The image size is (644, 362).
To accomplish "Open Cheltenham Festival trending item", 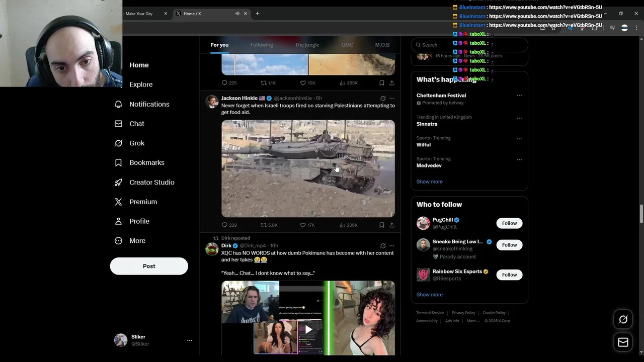I will pos(441,95).
